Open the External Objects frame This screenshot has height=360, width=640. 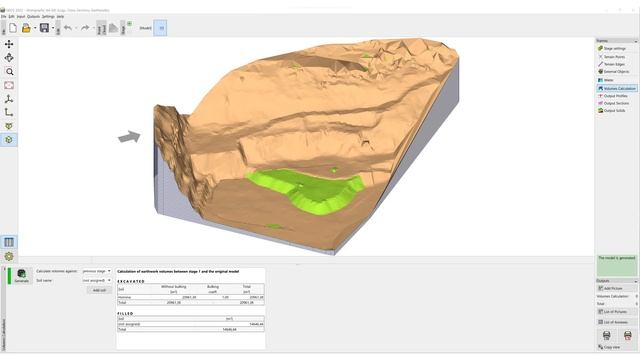pyautogui.click(x=616, y=71)
